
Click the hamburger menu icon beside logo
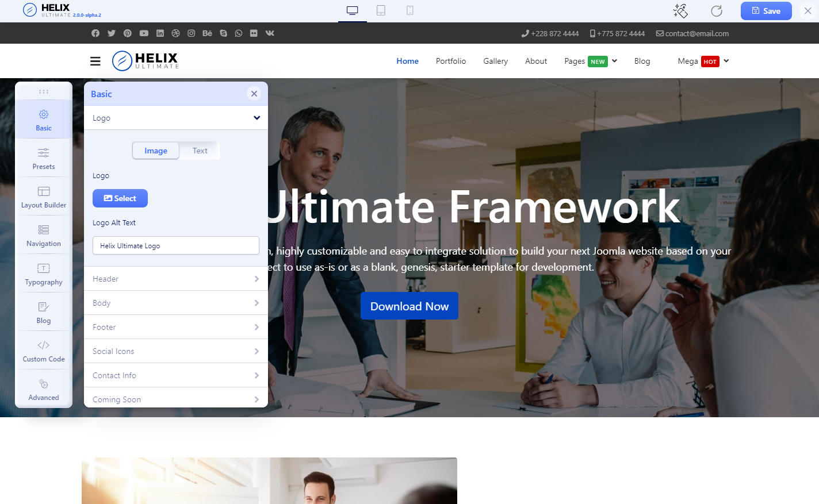(95, 61)
